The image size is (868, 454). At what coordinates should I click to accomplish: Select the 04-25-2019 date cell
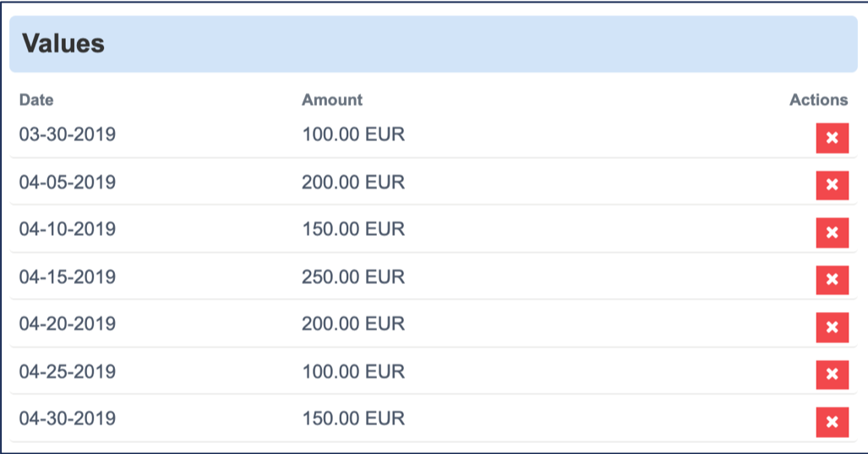click(x=68, y=371)
